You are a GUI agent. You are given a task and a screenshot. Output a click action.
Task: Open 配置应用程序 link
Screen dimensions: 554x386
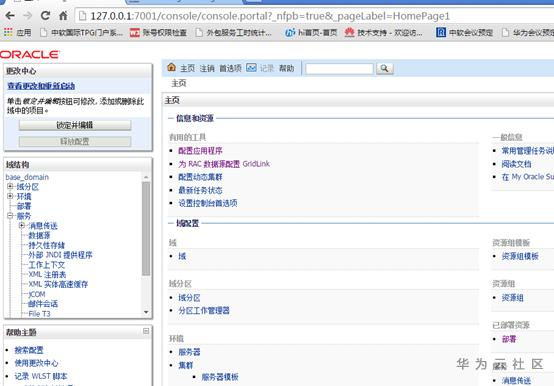(200, 151)
